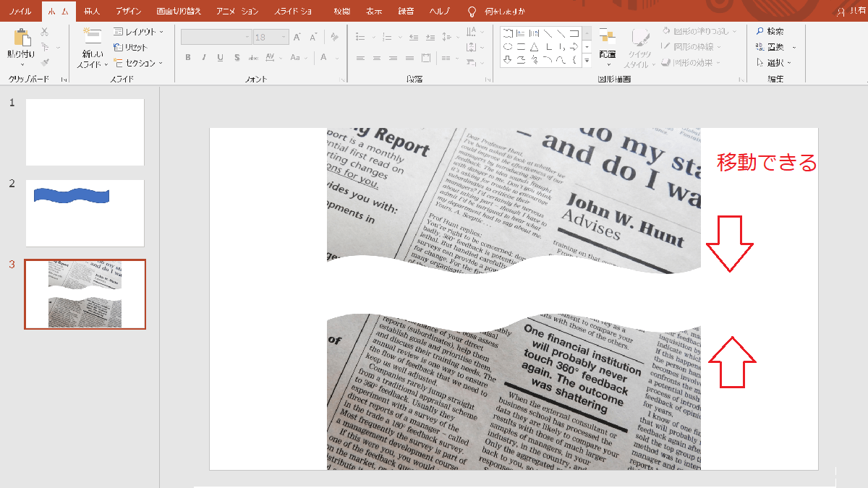Expand the shapes gallery More arrow
The width and height of the screenshot is (868, 488).
587,61
